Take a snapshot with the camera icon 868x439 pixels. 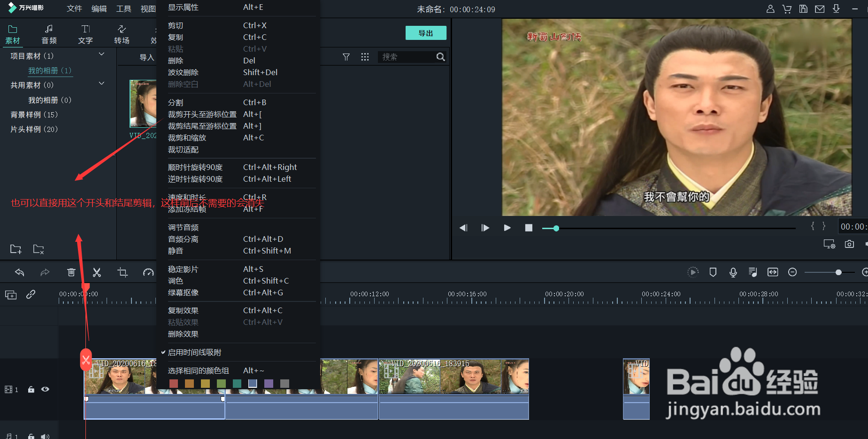point(849,244)
